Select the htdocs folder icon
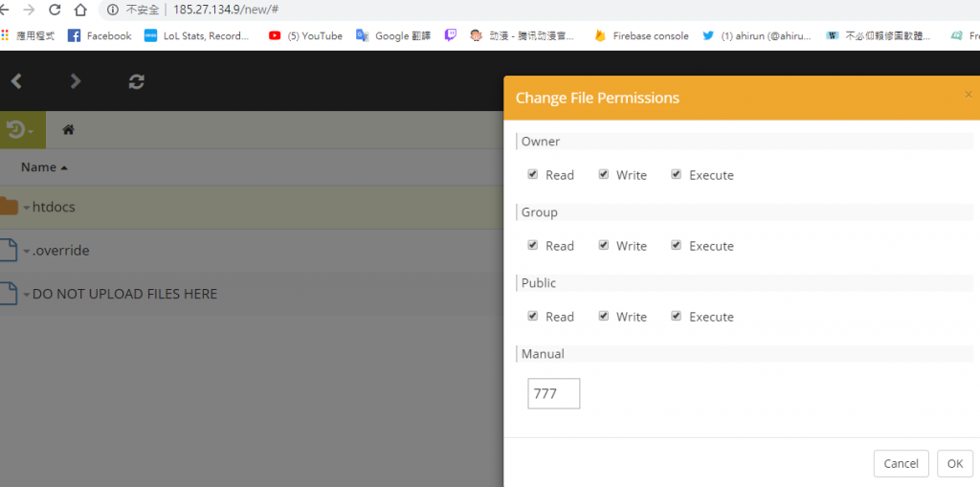This screenshot has height=487, width=980. (8, 206)
